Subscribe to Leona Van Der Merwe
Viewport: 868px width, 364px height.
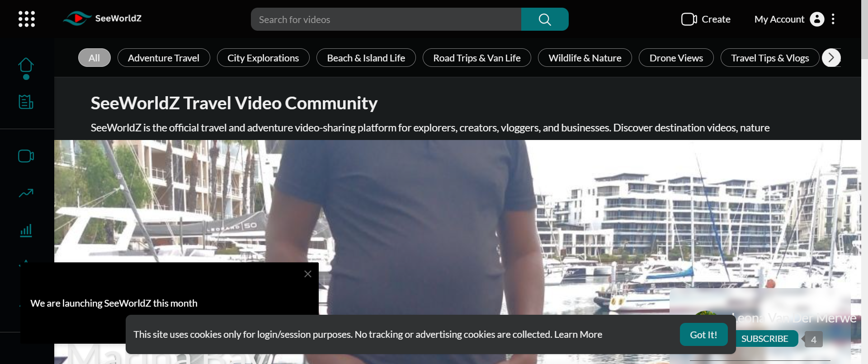[x=764, y=339]
